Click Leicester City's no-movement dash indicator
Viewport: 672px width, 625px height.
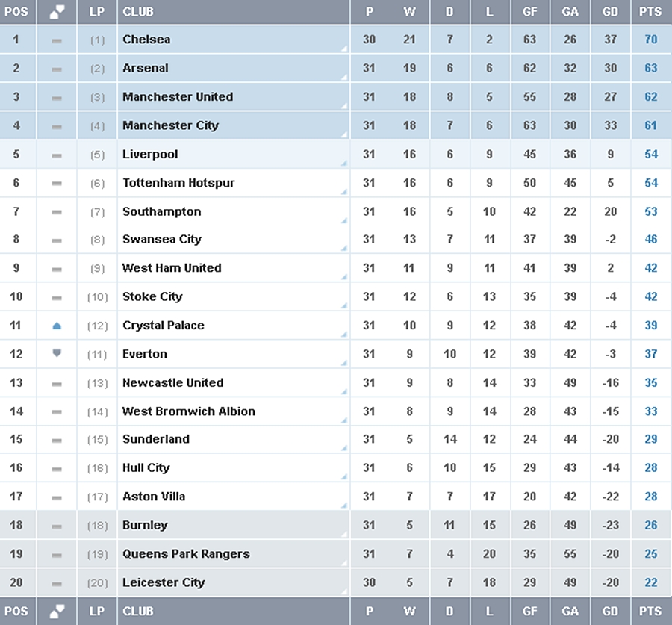(57, 584)
